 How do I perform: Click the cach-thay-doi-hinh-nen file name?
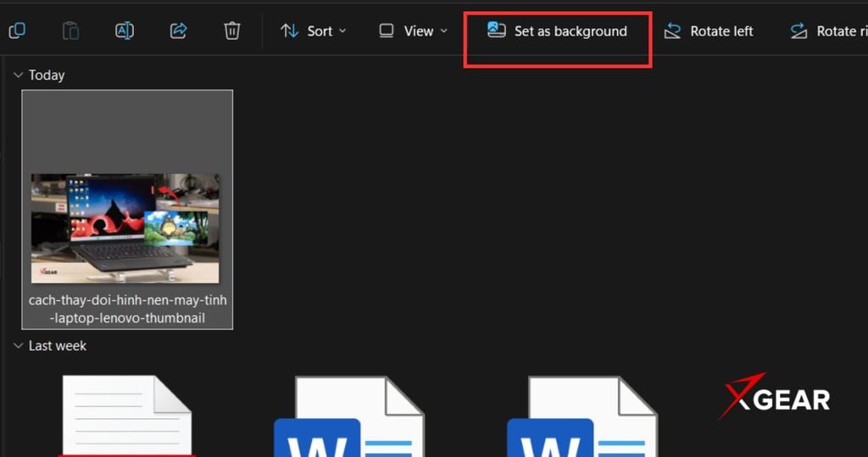point(127,309)
